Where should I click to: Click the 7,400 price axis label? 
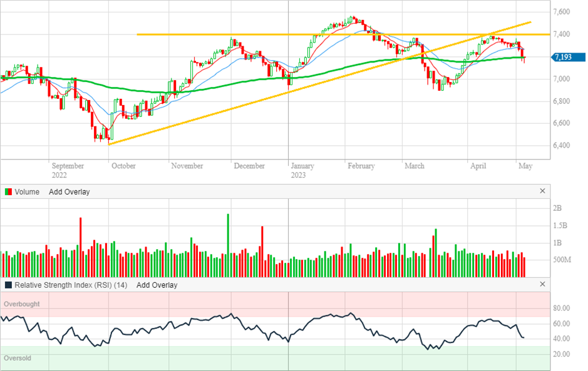[561, 34]
